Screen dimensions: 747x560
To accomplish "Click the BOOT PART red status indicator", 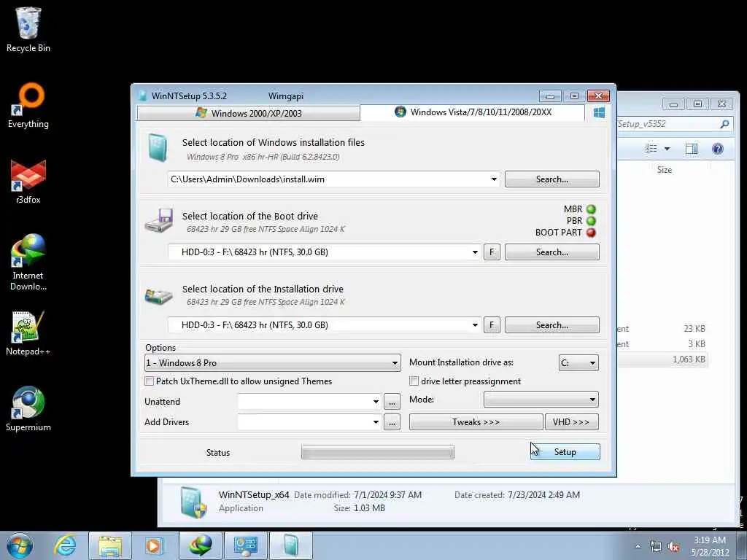I will click(591, 233).
